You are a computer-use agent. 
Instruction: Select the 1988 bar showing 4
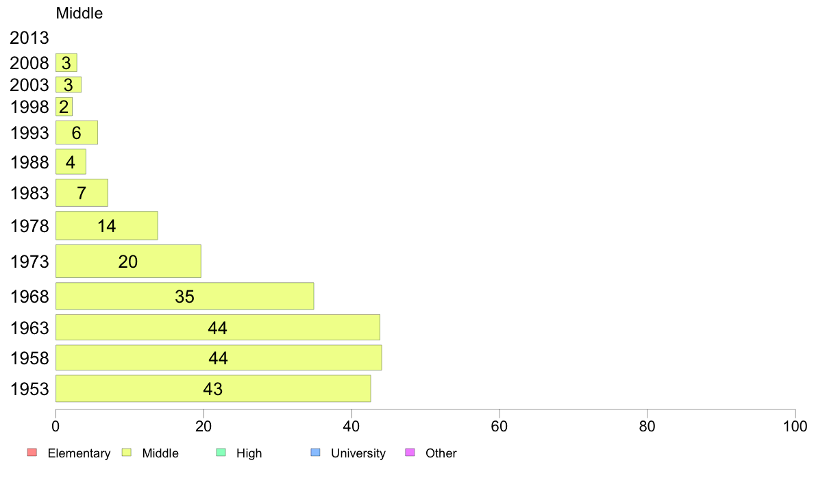click(71, 162)
